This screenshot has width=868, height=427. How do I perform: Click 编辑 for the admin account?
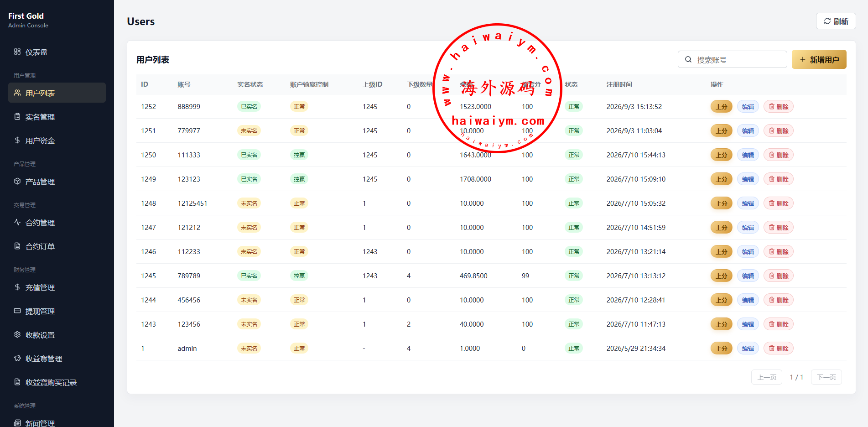click(748, 348)
